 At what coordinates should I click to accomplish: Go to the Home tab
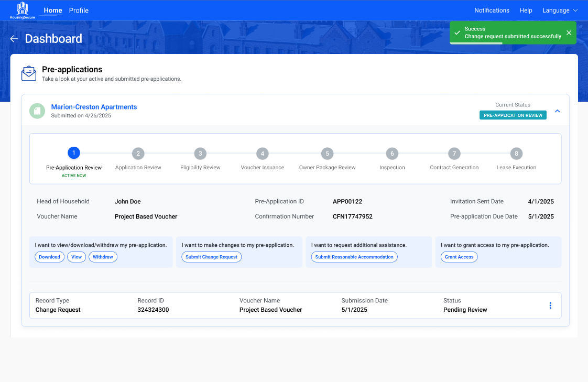click(53, 10)
